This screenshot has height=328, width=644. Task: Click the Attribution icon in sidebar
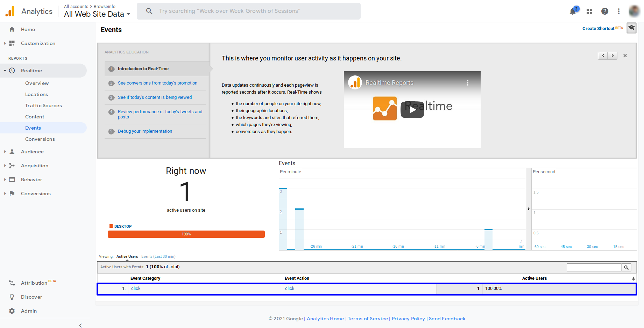(x=12, y=283)
